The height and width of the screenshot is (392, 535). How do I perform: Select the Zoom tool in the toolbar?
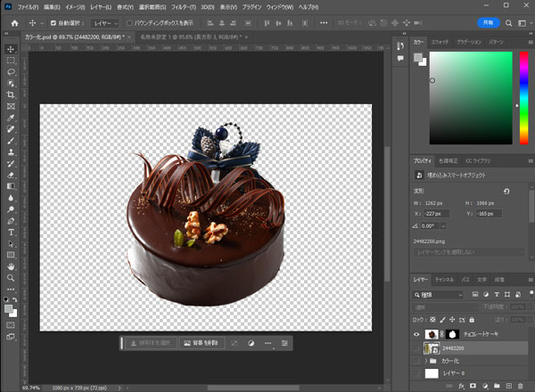point(11,276)
